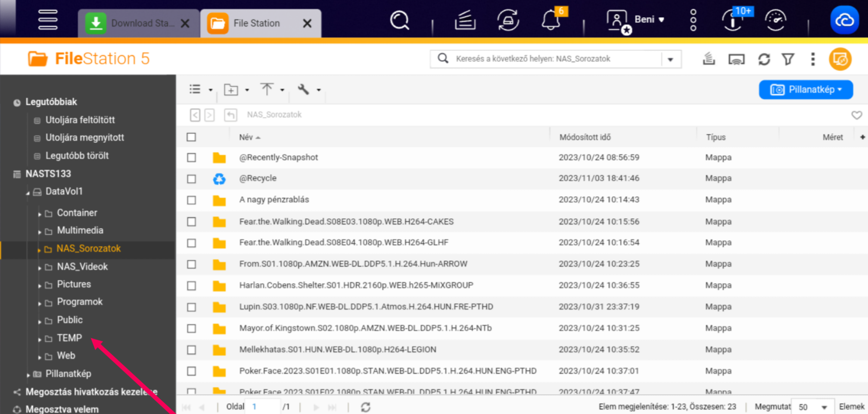Click the File Station background tasks upload icon
Image resolution: width=868 pixels, height=414 pixels.
click(x=709, y=59)
